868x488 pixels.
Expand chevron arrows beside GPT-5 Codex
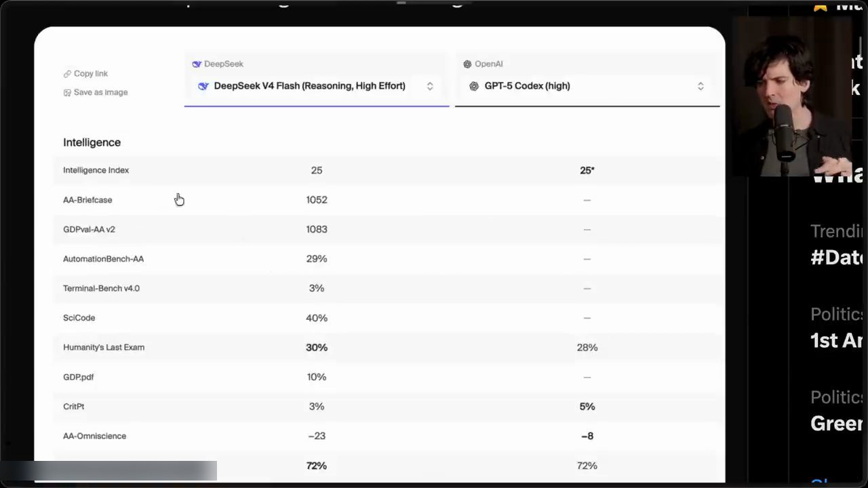click(x=701, y=86)
